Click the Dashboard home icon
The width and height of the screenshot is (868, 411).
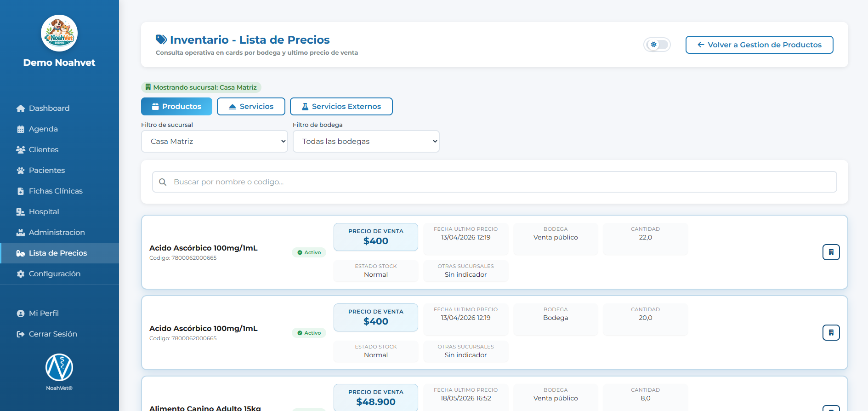point(21,108)
